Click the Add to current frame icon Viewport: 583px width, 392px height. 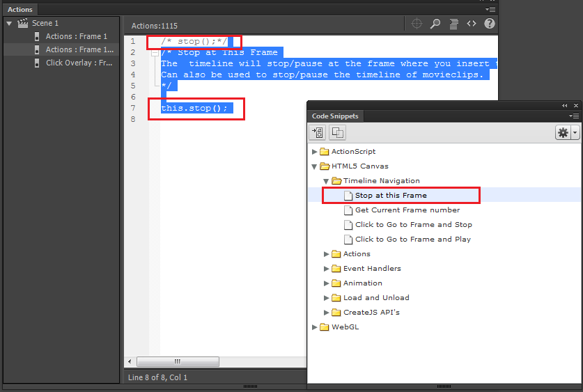[x=318, y=132]
